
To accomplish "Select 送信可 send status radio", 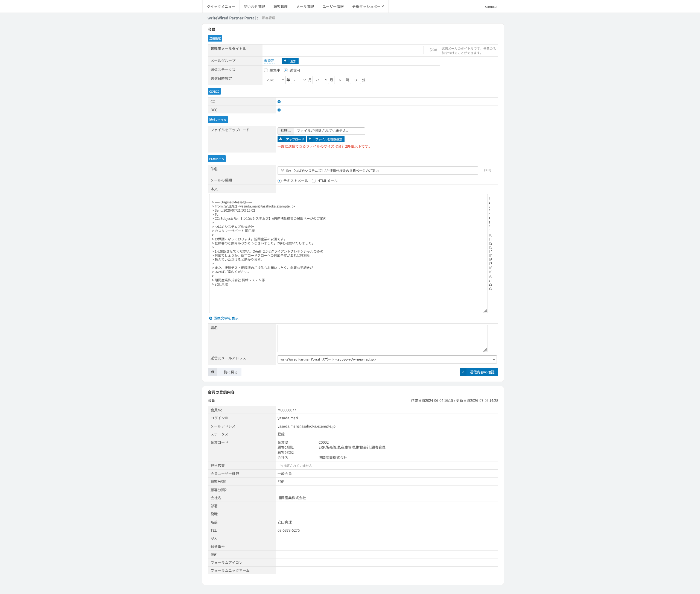I will tap(286, 70).
